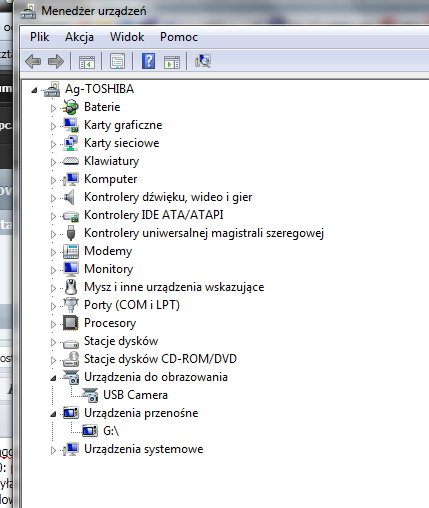This screenshot has width=429, height=508.
Task: Collapse the Ag-TOSHIBA root node
Action: tap(34, 90)
